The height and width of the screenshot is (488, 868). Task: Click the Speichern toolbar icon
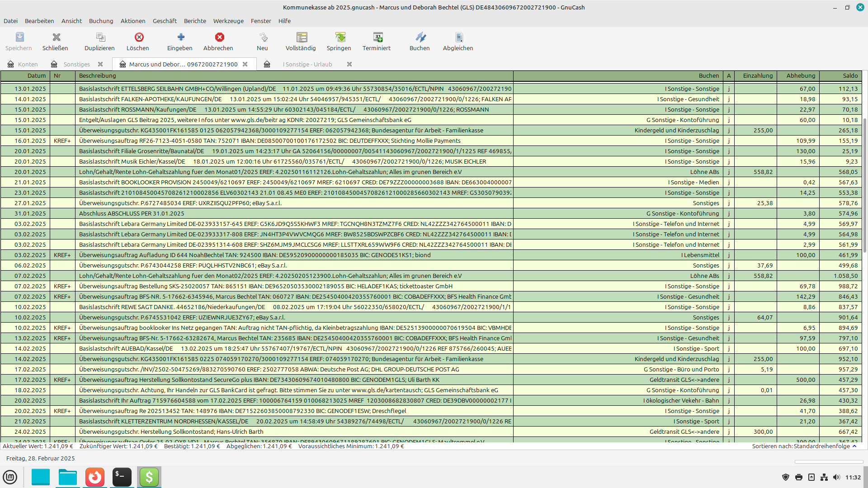(19, 37)
